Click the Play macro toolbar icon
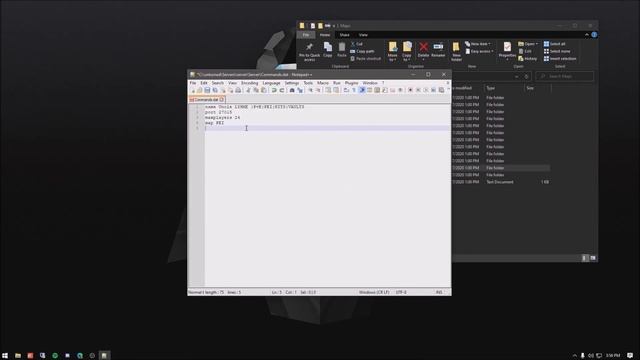This screenshot has height=360, width=640. [426, 90]
